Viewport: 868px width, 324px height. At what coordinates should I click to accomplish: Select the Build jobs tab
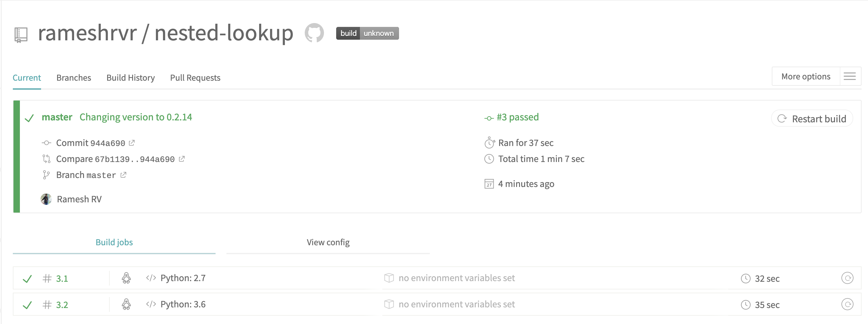pyautogui.click(x=114, y=242)
